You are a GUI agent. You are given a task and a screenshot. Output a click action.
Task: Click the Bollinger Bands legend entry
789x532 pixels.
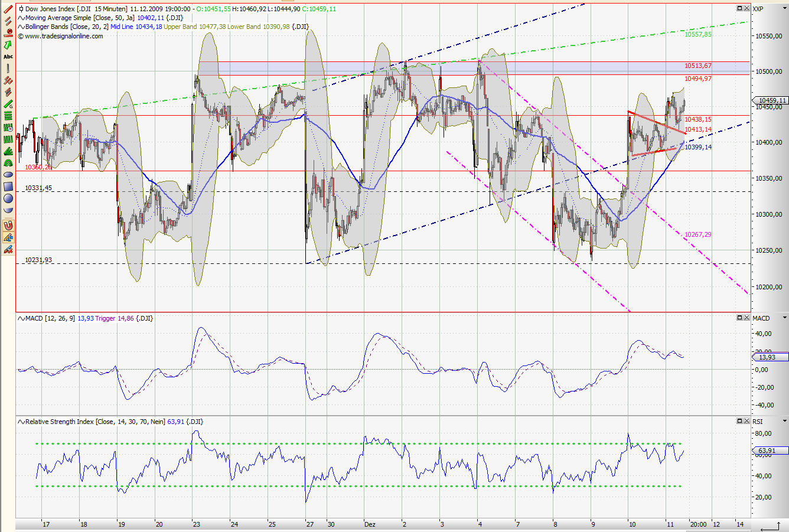coord(59,26)
